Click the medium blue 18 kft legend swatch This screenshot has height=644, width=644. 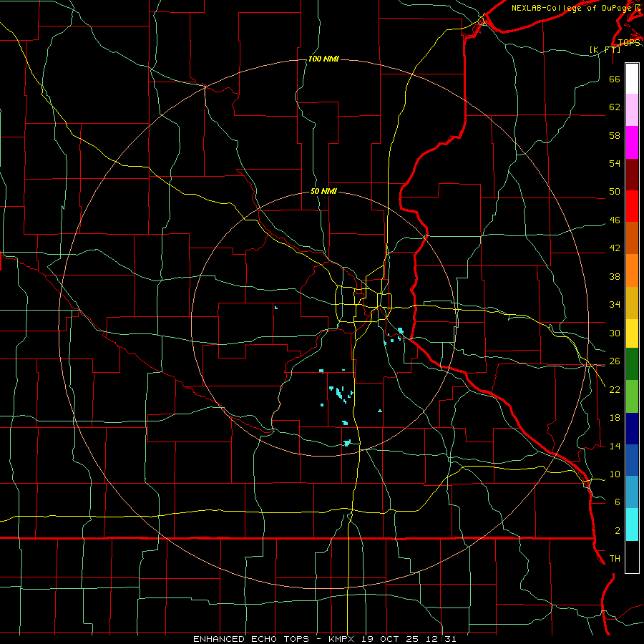(632, 460)
